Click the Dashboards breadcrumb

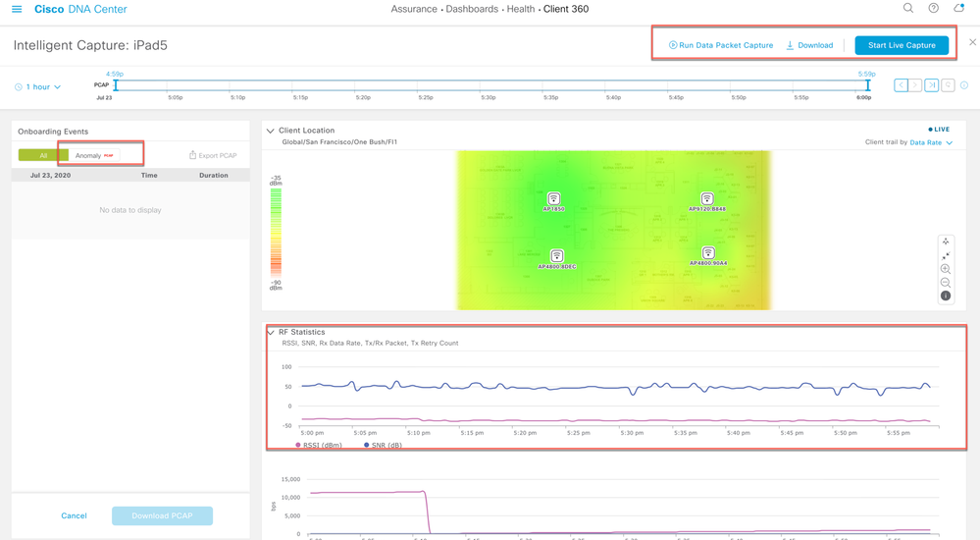click(472, 9)
